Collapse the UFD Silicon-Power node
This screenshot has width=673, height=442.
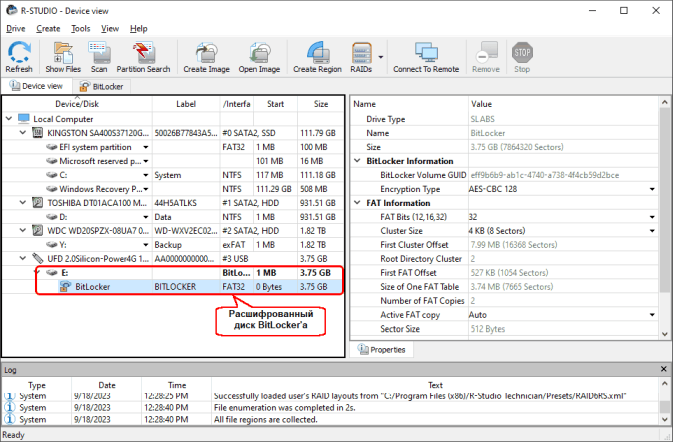23,258
